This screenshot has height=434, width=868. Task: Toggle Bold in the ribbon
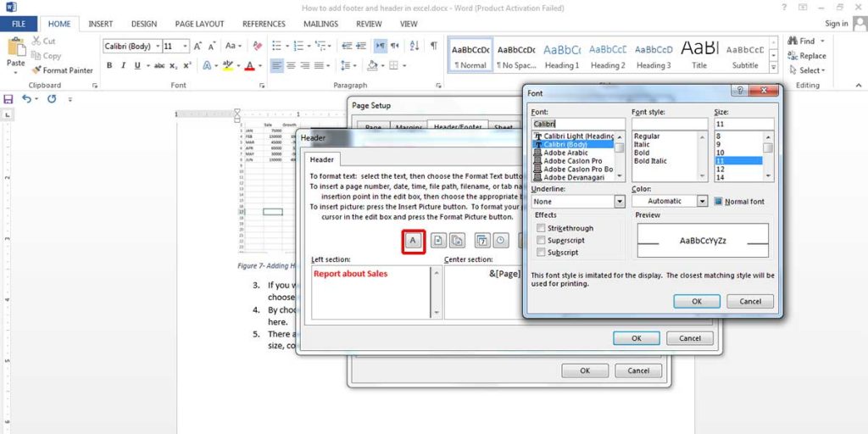click(x=109, y=65)
